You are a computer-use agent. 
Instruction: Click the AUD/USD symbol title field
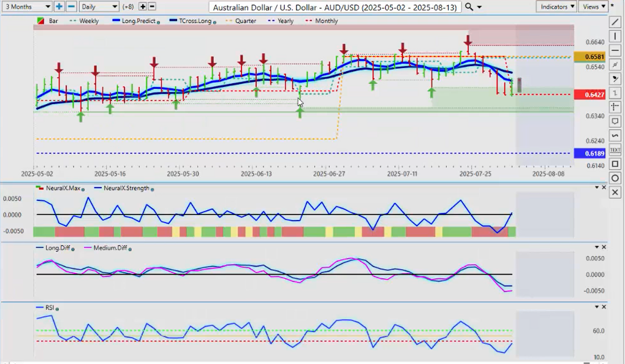335,7
